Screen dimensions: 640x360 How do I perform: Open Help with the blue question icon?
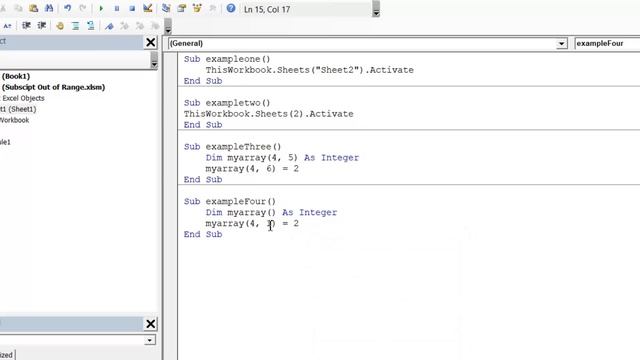(x=231, y=9)
